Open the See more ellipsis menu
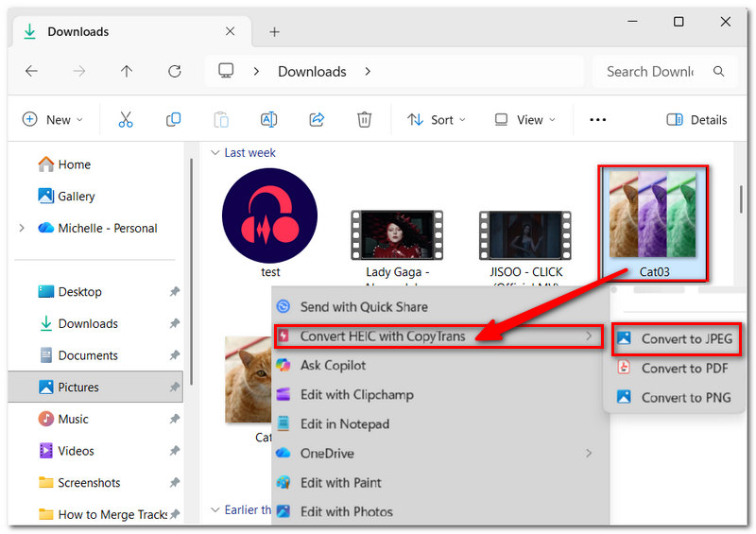 coord(597,120)
